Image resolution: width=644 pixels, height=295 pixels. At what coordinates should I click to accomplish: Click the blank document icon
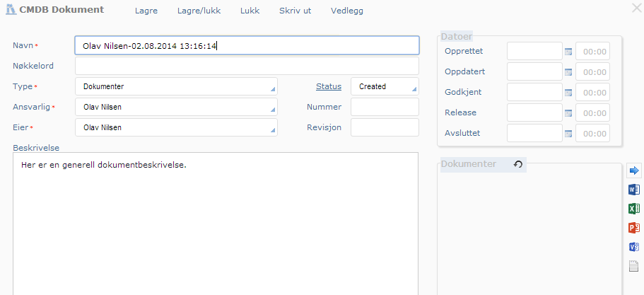(634, 266)
